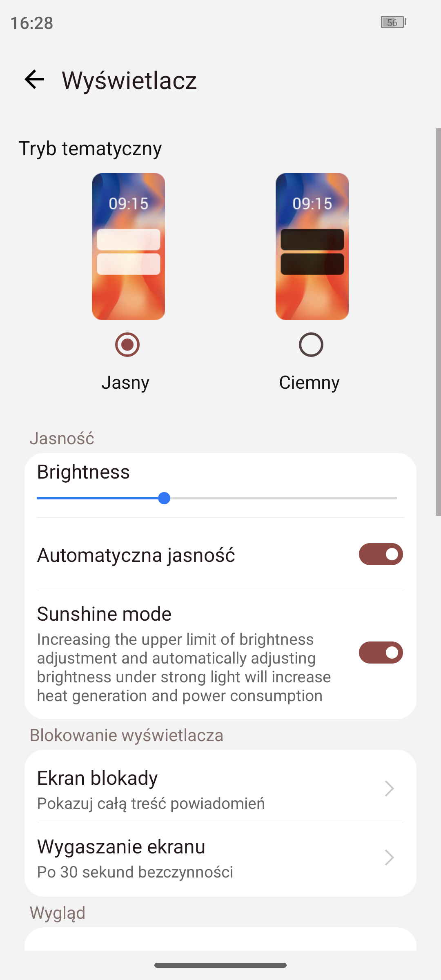The width and height of the screenshot is (441, 980).
Task: Turn off the Sunshine mode switch
Action: coord(381,652)
